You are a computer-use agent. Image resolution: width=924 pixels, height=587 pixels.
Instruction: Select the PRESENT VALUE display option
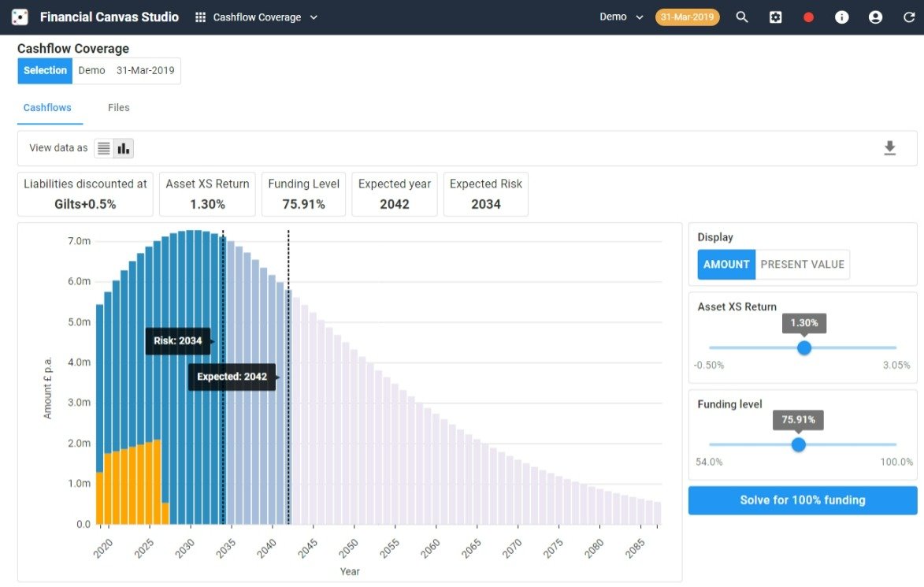tap(803, 265)
